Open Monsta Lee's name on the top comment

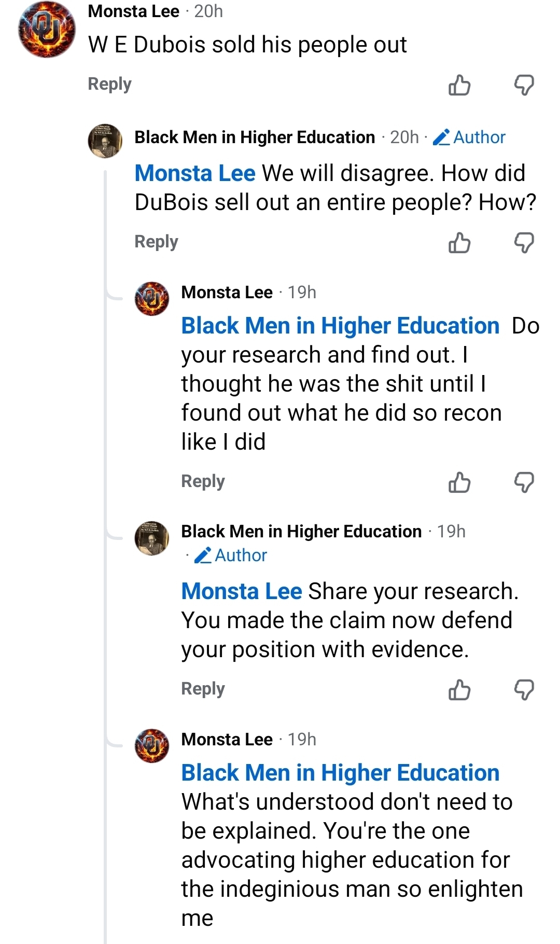tap(134, 11)
